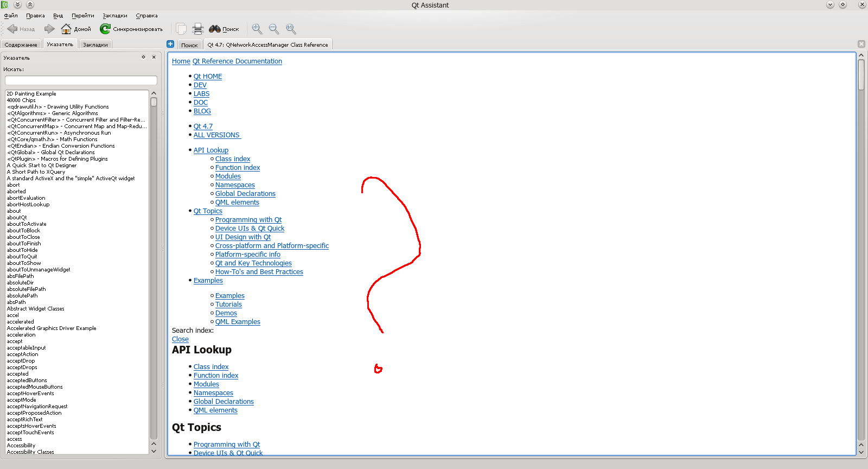This screenshot has width=868, height=469.
Task: Select the 'Abstract Widget Classes' index entry
Action: (35, 309)
